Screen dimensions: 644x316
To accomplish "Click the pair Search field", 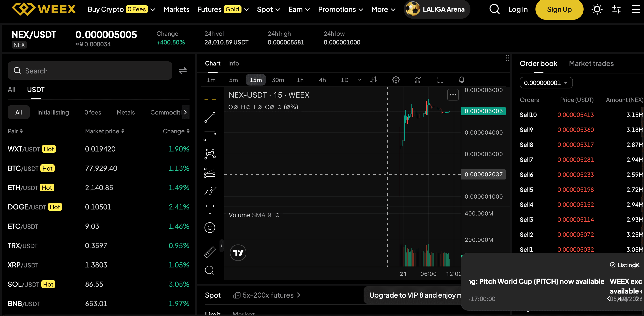I will 90,71.
